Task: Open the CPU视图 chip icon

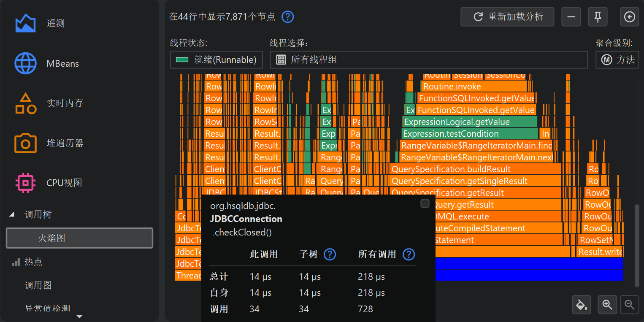Action: click(26, 183)
